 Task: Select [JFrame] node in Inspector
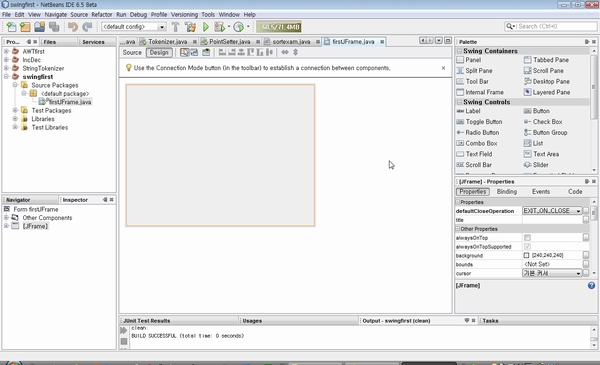point(35,226)
